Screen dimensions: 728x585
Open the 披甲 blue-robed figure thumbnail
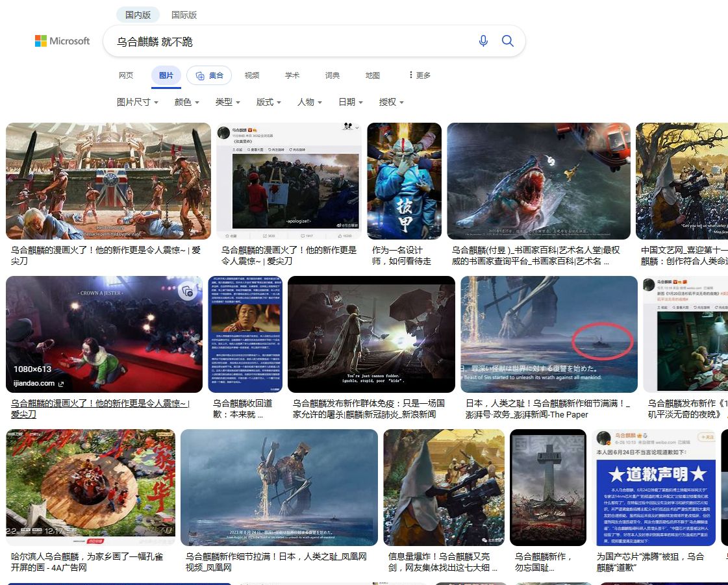[405, 181]
